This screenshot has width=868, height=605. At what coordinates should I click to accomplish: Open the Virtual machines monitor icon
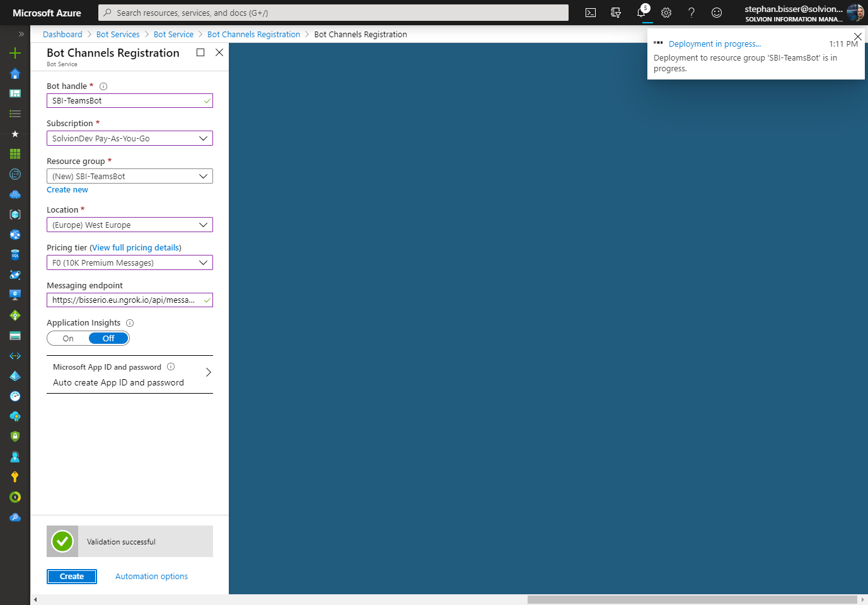15,295
